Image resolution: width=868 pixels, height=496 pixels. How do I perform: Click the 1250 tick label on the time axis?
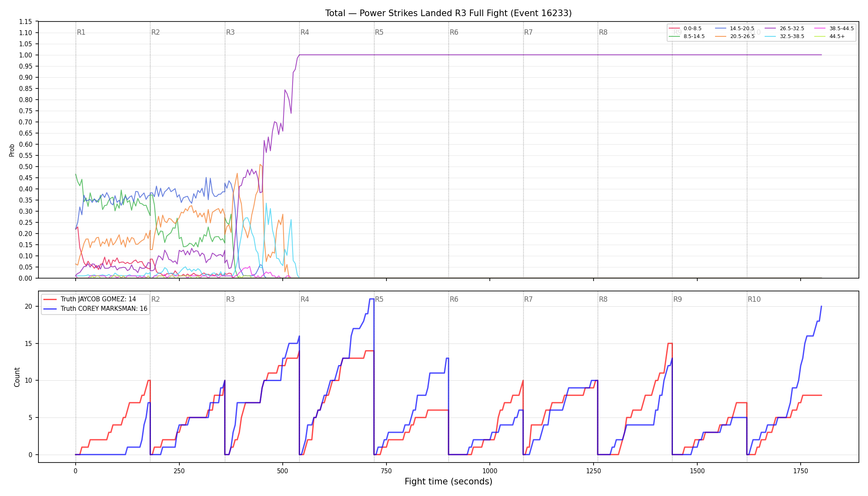point(594,471)
